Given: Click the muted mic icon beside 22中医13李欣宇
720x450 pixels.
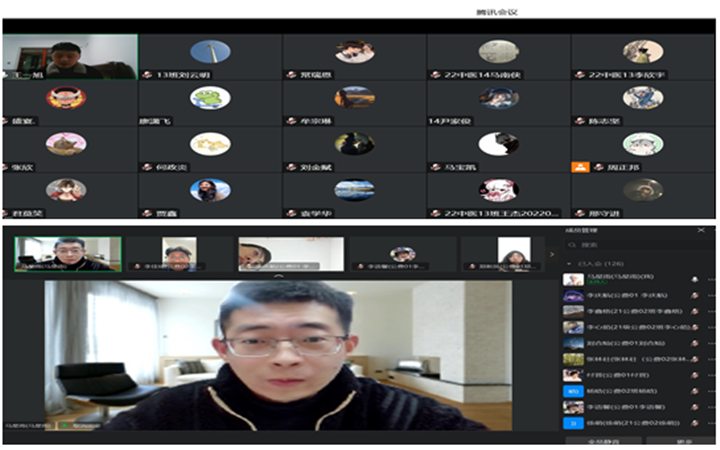Looking at the screenshot, I should [x=579, y=74].
